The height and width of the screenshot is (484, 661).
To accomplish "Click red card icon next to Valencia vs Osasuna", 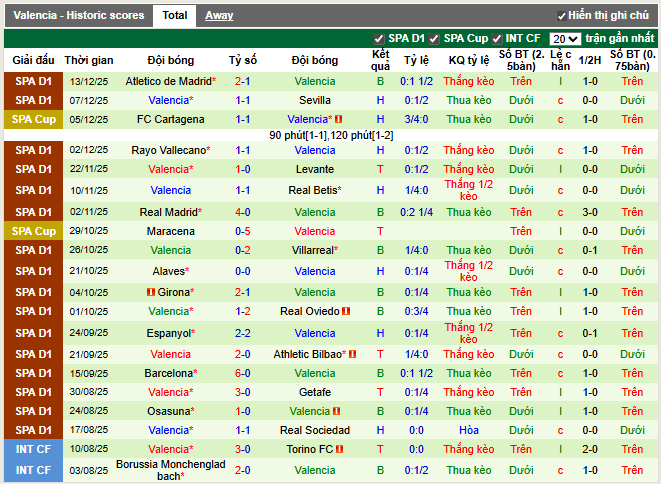I will [x=336, y=411].
